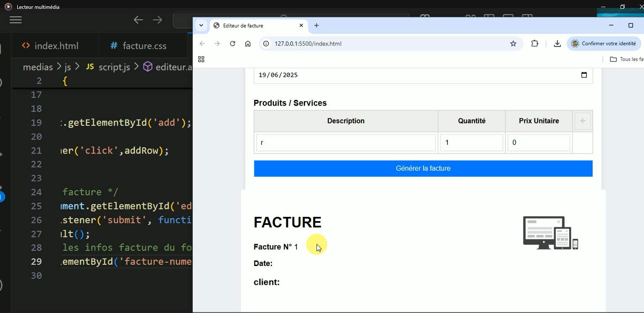The height and width of the screenshot is (313, 644).
Task: Switch to the facture.css editor tab
Action: click(139, 46)
